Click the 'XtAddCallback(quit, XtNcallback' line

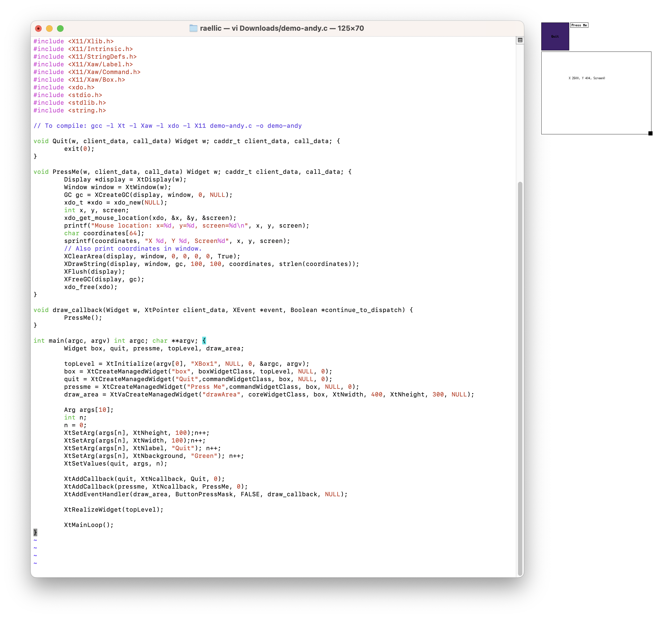click(x=144, y=479)
